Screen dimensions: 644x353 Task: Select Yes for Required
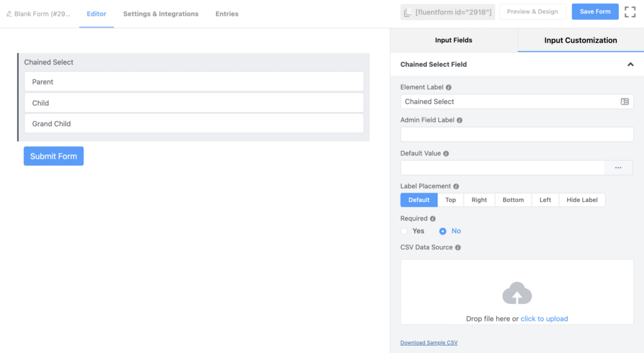pos(404,231)
